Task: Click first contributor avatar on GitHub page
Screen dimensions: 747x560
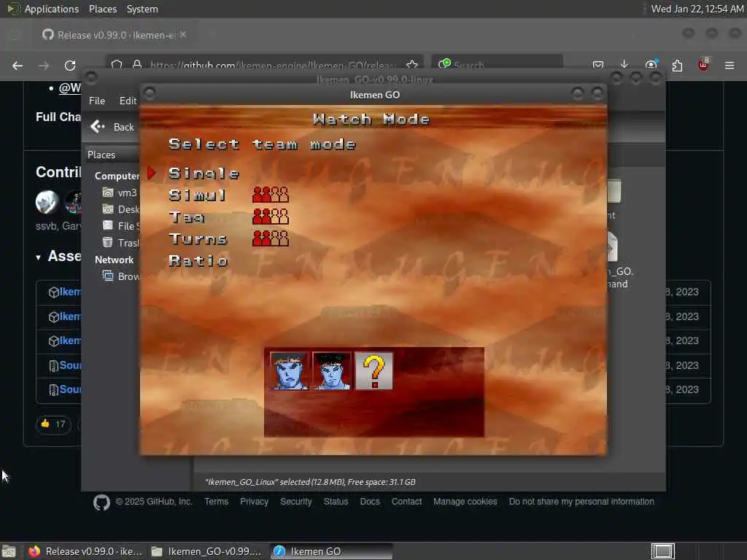Action: tap(47, 202)
